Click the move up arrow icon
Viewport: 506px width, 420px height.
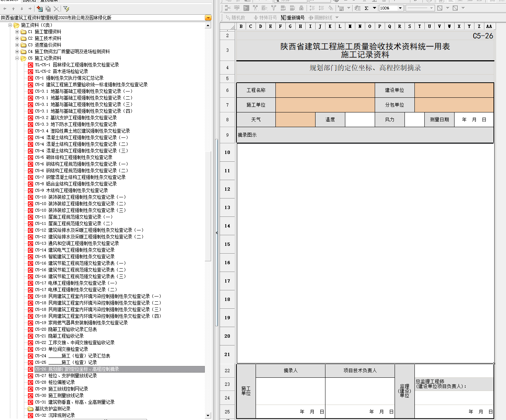pos(13,8)
